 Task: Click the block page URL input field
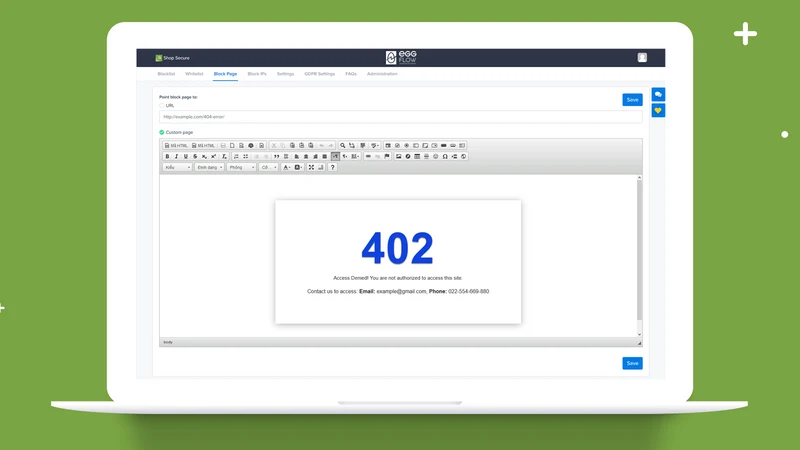(401, 117)
